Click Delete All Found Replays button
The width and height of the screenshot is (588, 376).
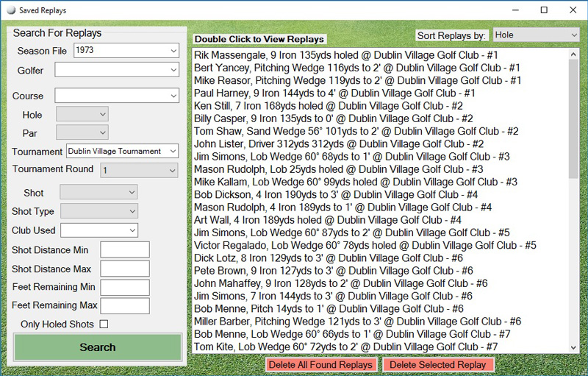(322, 364)
